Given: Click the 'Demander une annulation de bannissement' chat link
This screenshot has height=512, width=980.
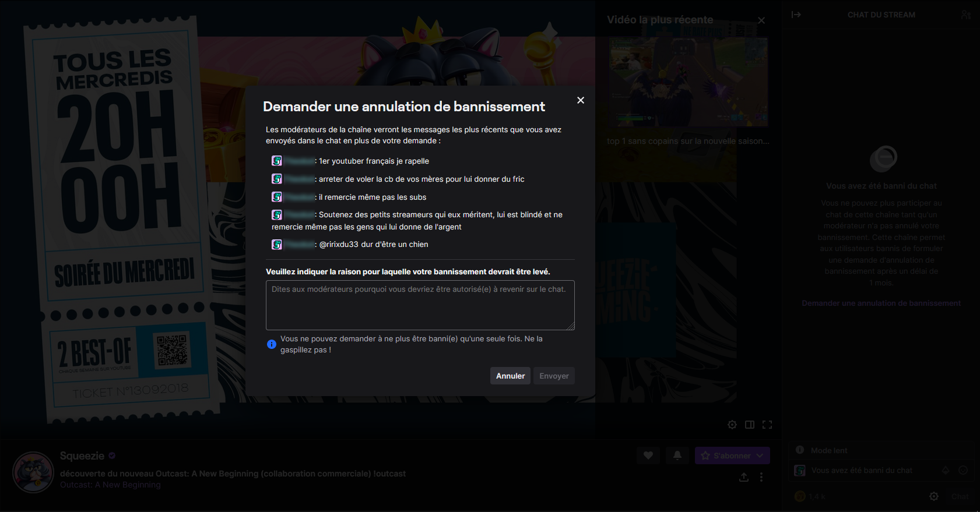Looking at the screenshot, I should click(881, 303).
